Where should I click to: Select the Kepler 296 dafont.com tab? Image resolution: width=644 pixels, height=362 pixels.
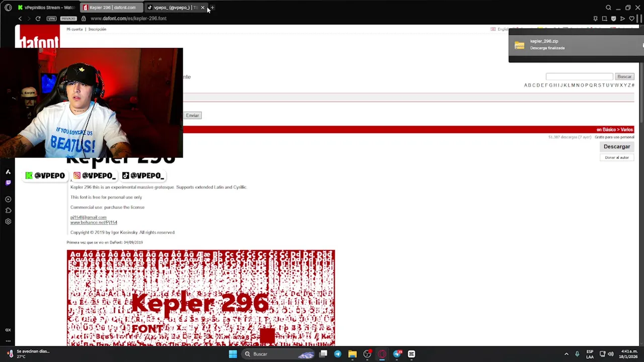(112, 8)
